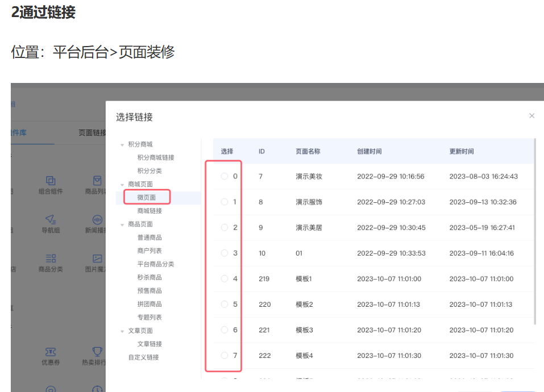Screen dimensions: 544x392
Task: Click page name 演示服饰
Action: tap(309, 202)
